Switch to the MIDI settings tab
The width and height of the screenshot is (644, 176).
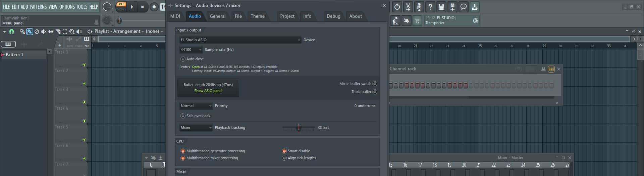[175, 16]
